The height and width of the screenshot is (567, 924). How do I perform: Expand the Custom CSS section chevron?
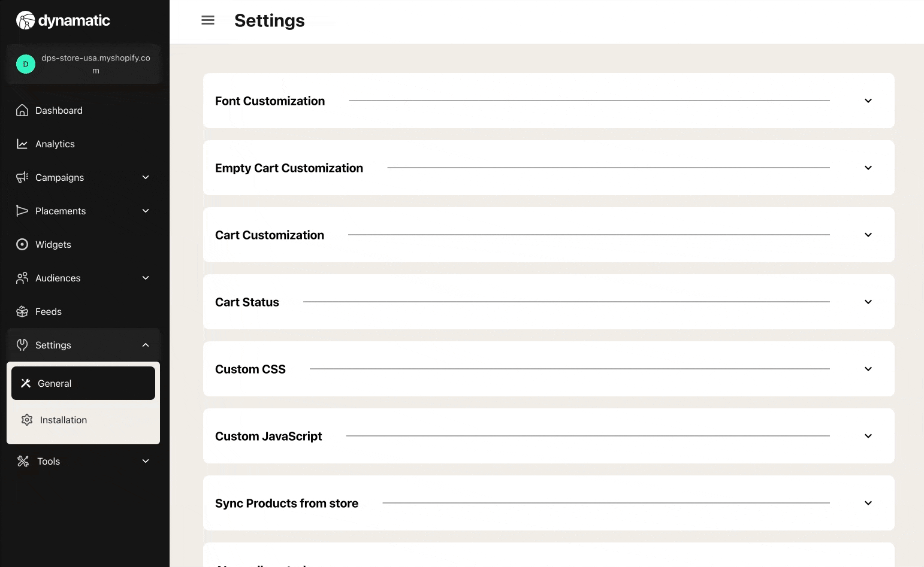coord(868,369)
